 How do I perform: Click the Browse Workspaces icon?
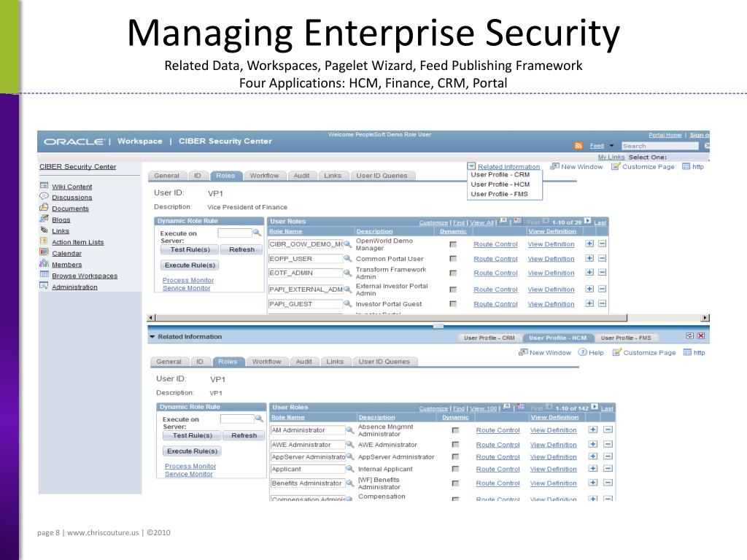pyautogui.click(x=44, y=275)
